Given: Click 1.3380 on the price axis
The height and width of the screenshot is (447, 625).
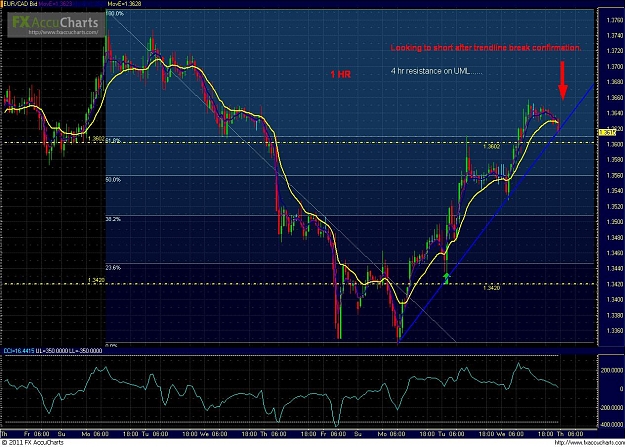Looking at the screenshot, I should click(615, 315).
